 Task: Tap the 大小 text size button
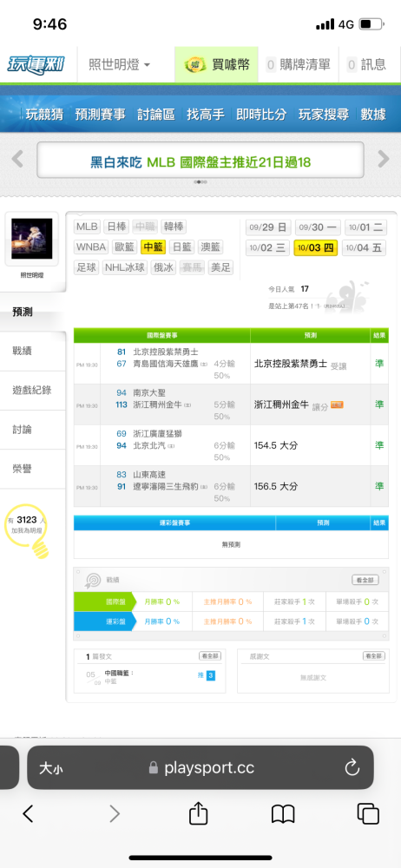[x=50, y=768]
